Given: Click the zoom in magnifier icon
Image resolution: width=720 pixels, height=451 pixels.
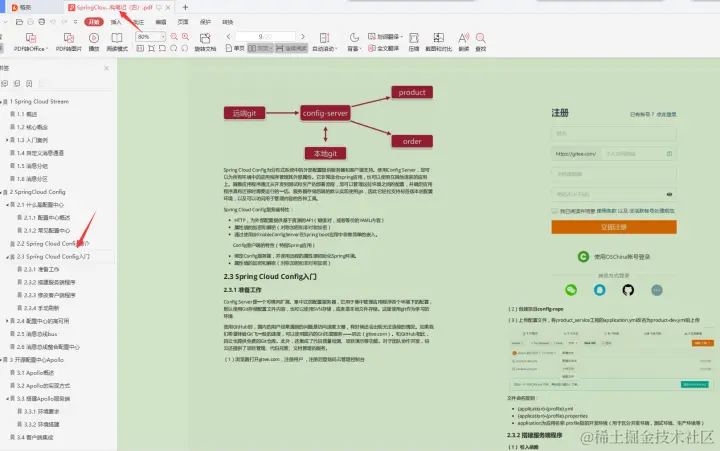Looking at the screenshot, I should 185,36.
